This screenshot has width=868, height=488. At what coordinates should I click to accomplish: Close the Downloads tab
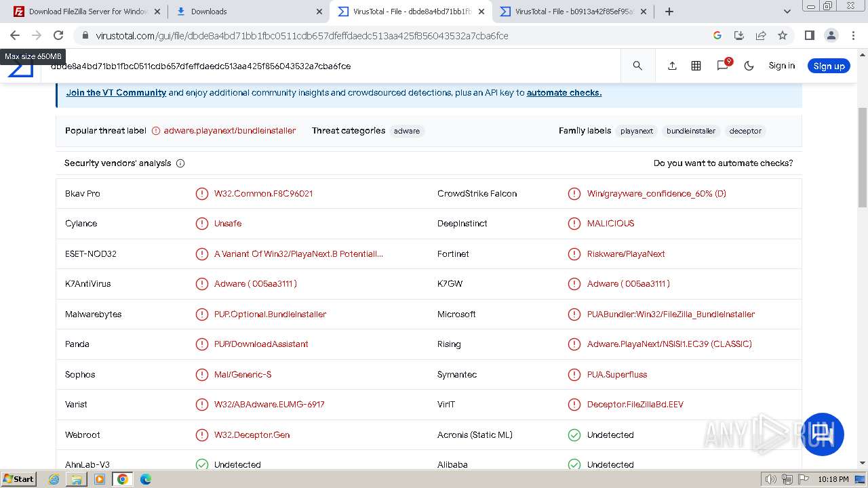point(320,12)
